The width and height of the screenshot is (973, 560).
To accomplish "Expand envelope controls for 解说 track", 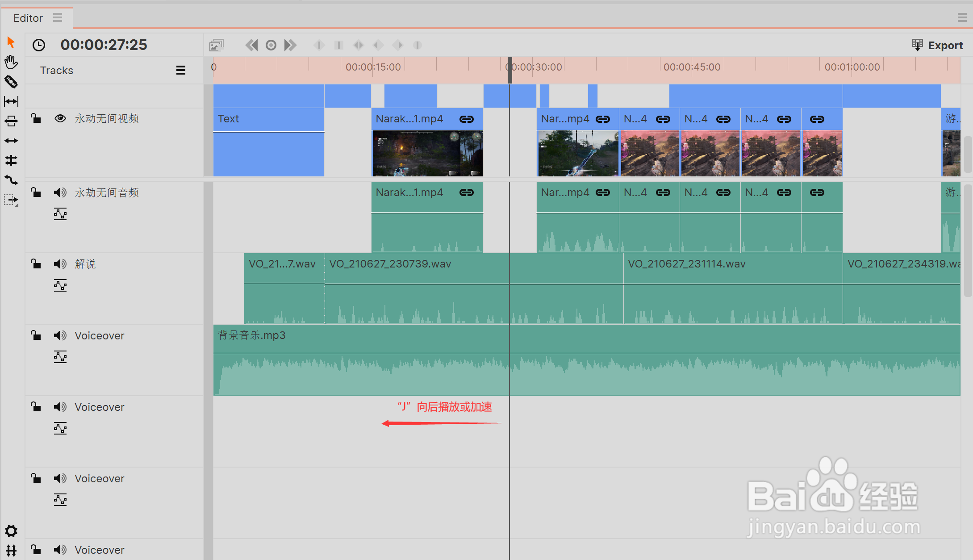I will click(60, 285).
